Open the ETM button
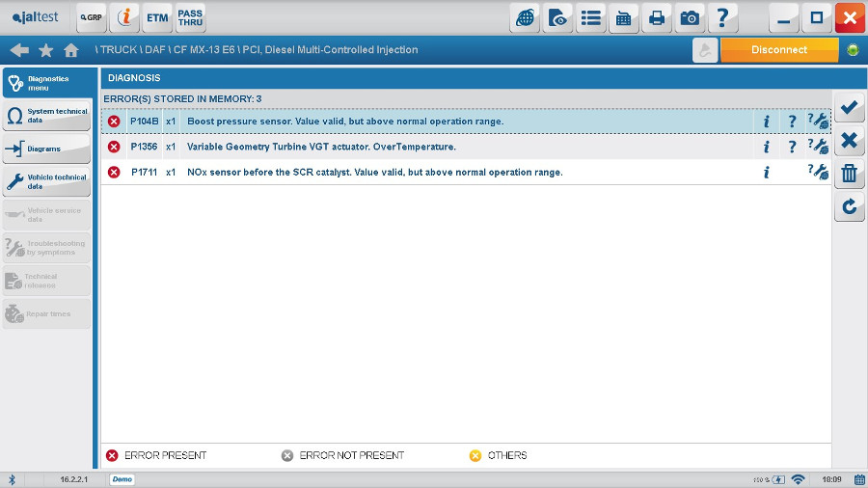Image resolution: width=868 pixels, height=488 pixels. [x=157, y=17]
